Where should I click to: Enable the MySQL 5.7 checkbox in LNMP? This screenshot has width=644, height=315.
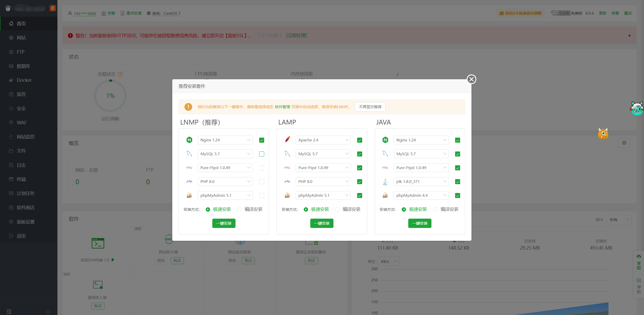(x=261, y=154)
